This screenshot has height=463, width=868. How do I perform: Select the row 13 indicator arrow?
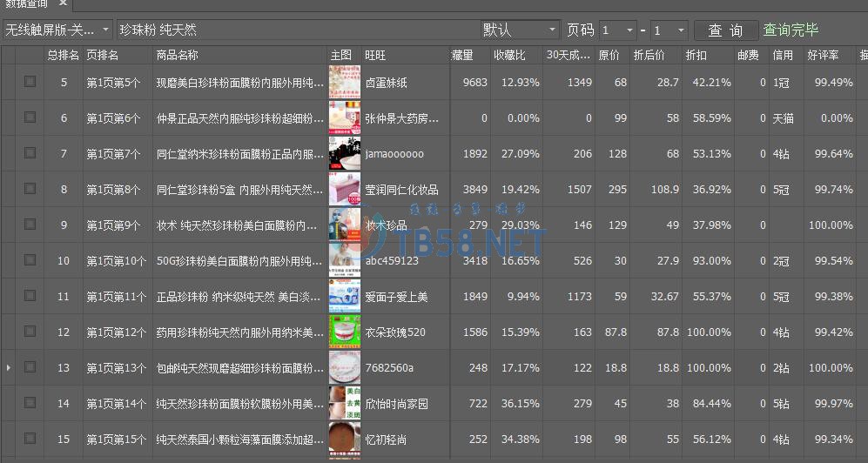tap(9, 368)
